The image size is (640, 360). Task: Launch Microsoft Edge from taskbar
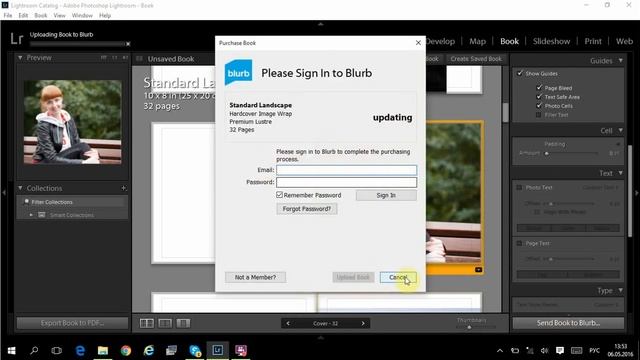(80, 350)
